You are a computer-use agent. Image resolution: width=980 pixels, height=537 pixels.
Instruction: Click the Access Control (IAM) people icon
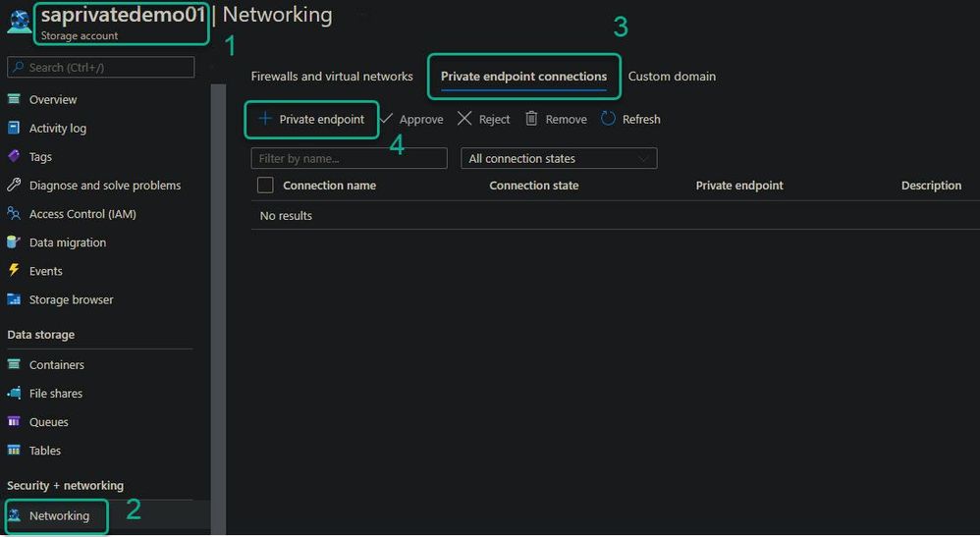14,214
